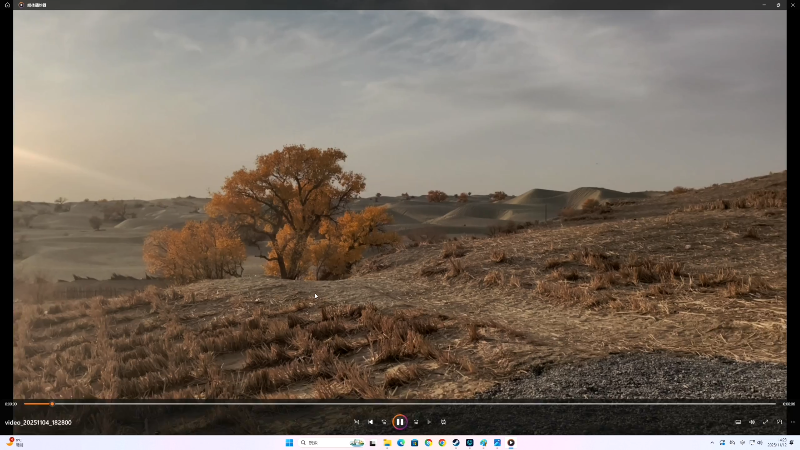Open Chrome icon adjacent to Steam
This screenshot has height=450, width=800.
(x=442, y=442)
